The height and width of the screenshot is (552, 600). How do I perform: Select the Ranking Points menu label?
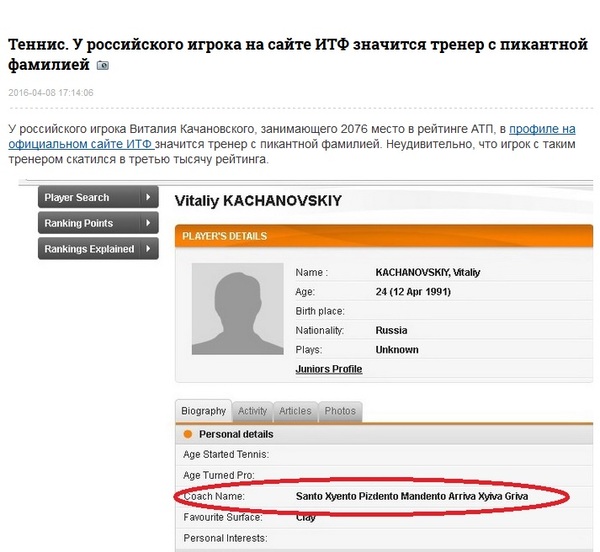(x=79, y=223)
